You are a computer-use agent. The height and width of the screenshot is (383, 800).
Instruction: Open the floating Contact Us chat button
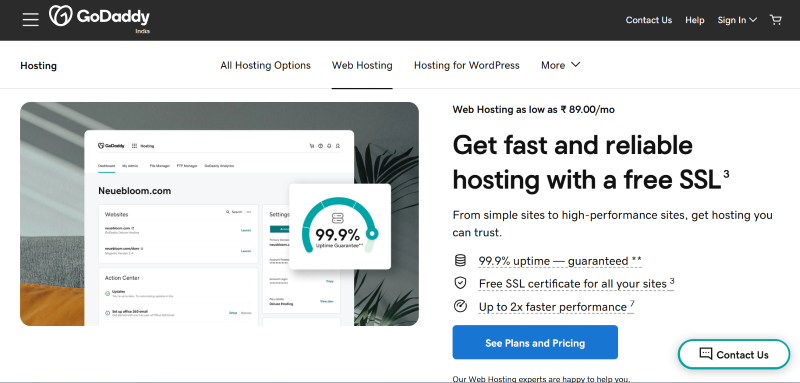coord(734,354)
